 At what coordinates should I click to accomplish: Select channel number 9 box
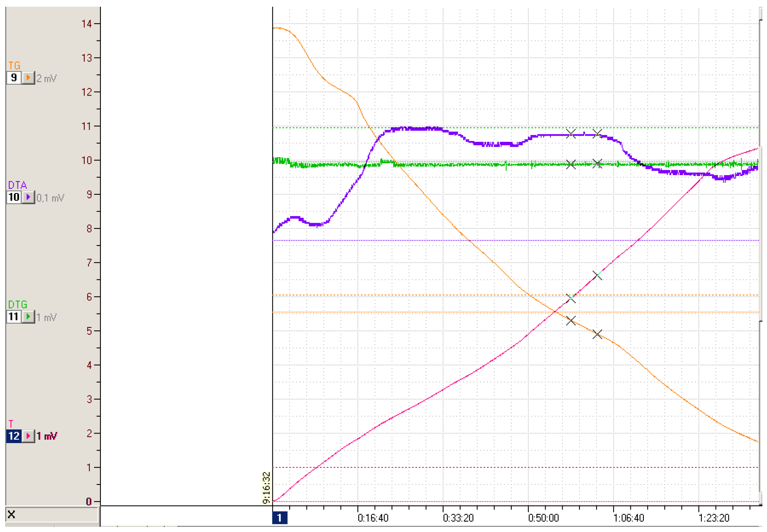(x=14, y=78)
